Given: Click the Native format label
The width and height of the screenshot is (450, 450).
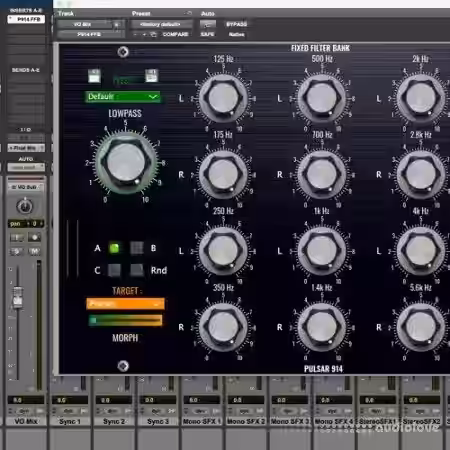Looking at the screenshot, I should [236, 34].
